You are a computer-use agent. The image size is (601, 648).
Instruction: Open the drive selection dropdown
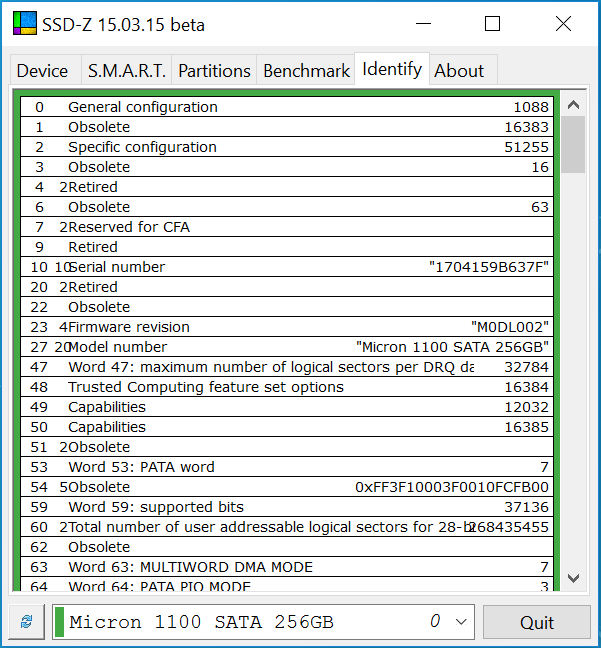point(461,622)
